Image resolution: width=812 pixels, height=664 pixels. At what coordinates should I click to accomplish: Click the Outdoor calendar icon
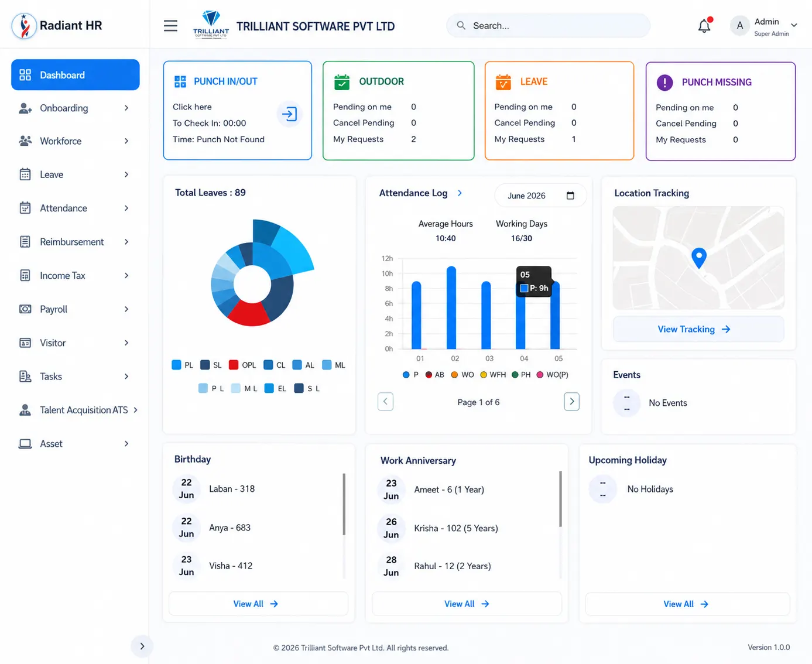[x=341, y=82]
